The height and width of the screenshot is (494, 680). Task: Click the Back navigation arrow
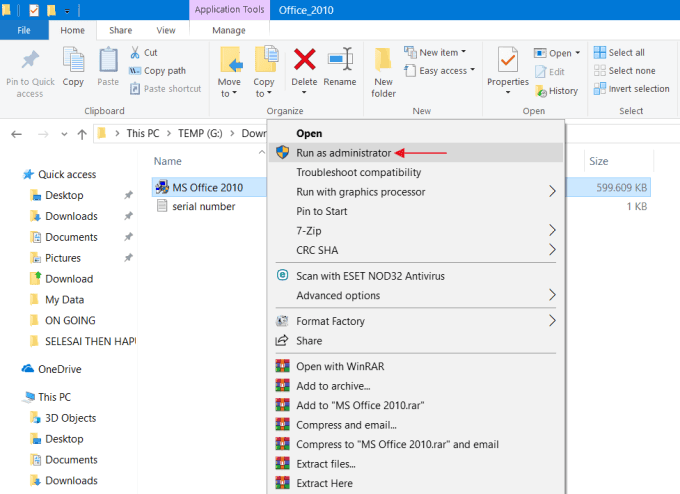point(16,134)
